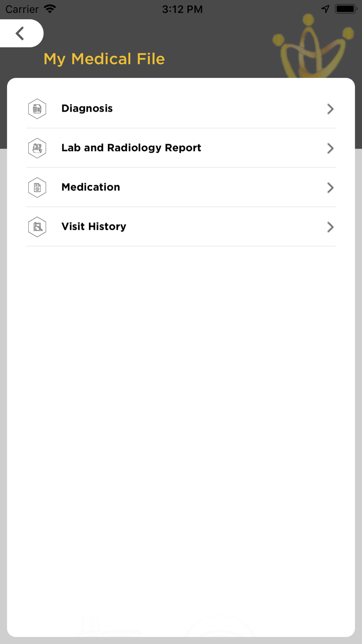The image size is (362, 644).
Task: Tap the My Medical File title
Action: click(104, 59)
